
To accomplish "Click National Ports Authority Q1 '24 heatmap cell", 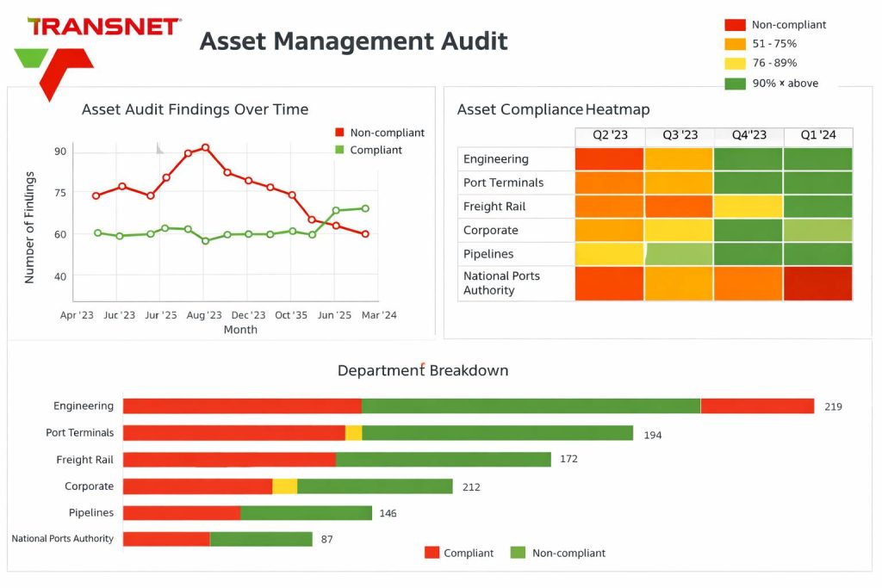I will 817,283.
